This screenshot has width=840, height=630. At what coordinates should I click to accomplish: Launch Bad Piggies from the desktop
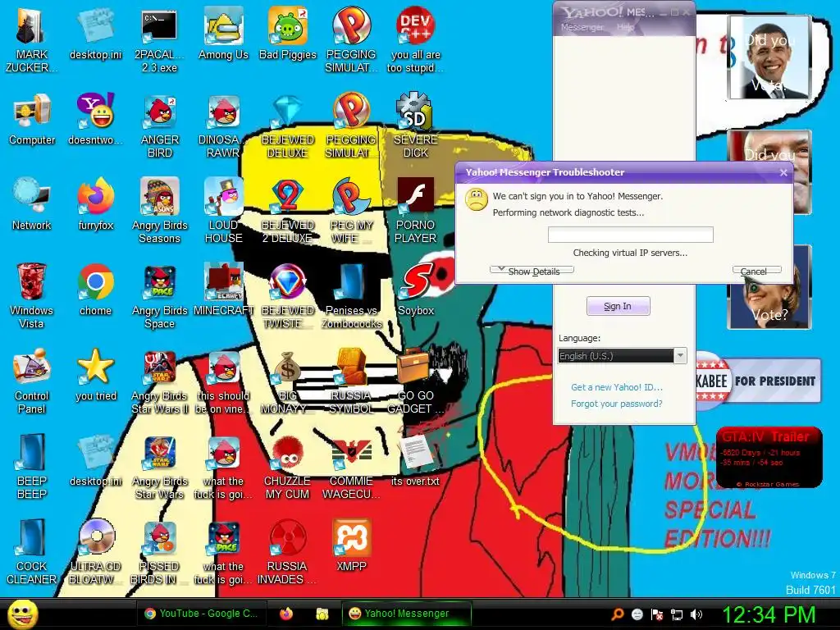click(x=288, y=33)
